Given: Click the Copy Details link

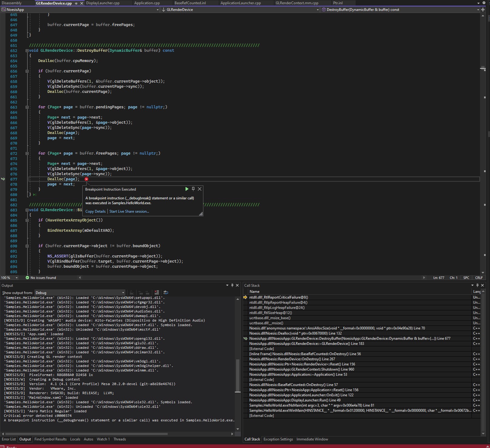Looking at the screenshot, I should click(95, 211).
